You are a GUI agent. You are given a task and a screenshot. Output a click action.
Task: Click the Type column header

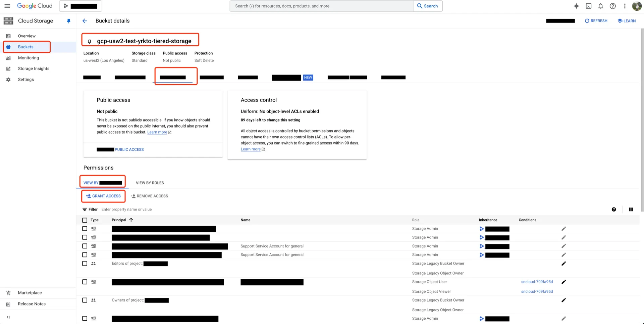(95, 220)
